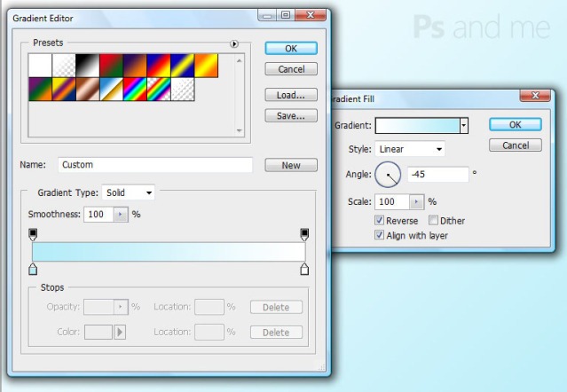The height and width of the screenshot is (392, 567).
Task: Pick the Violet, Orange gradient preset
Action: pos(135,66)
